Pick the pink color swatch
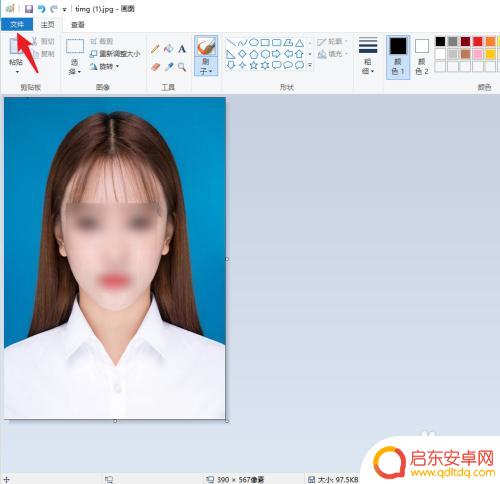Viewport: 500px width, 484px height. [x=478, y=54]
